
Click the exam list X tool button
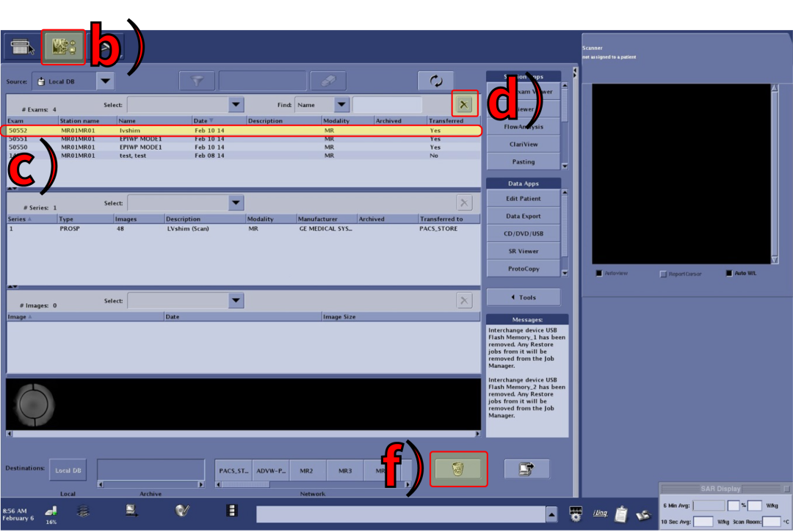click(x=463, y=105)
